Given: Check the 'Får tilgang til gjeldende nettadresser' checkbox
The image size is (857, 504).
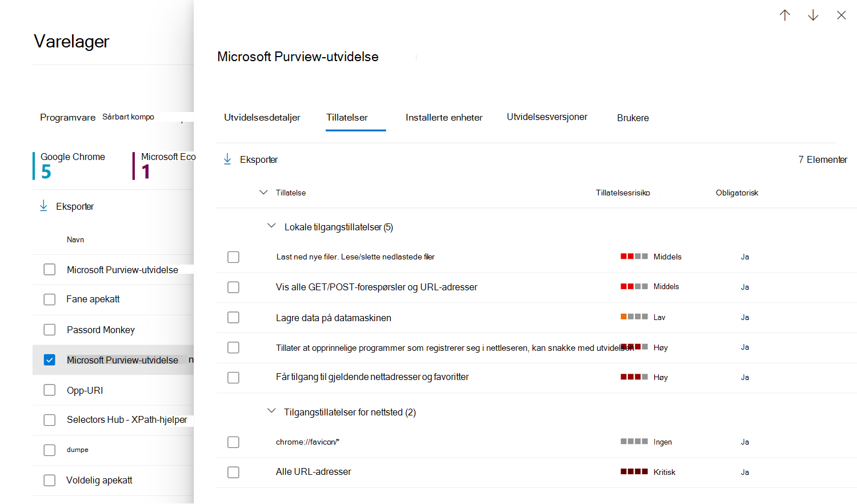Looking at the screenshot, I should [233, 378].
